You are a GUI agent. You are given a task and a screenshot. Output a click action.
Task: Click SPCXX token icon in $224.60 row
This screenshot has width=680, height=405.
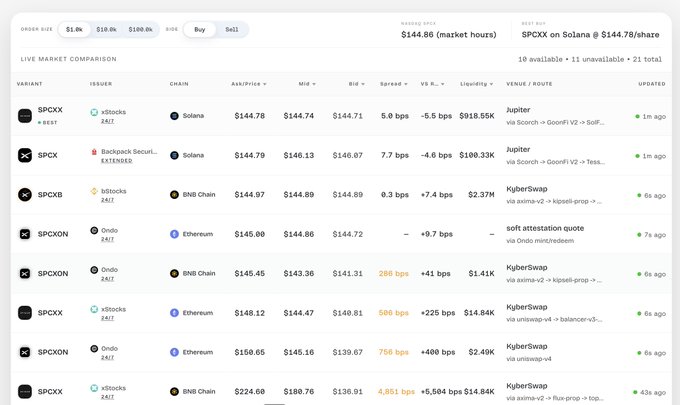point(25,392)
